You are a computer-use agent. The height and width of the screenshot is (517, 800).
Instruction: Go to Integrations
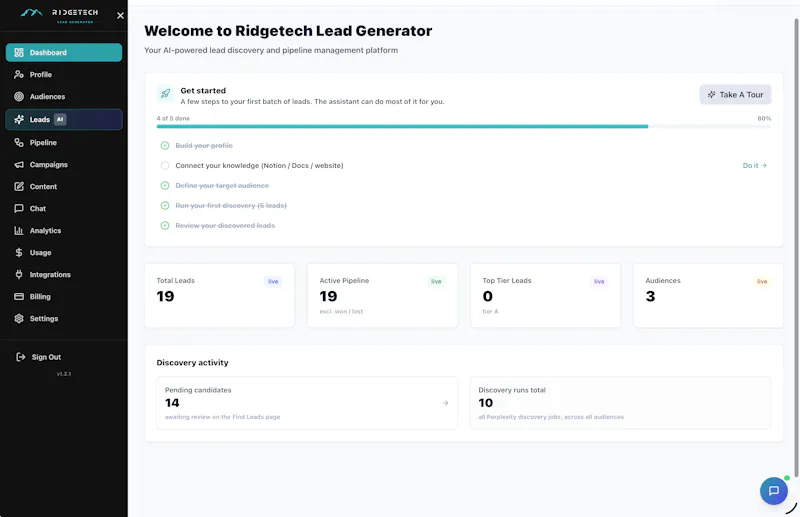coord(64,274)
